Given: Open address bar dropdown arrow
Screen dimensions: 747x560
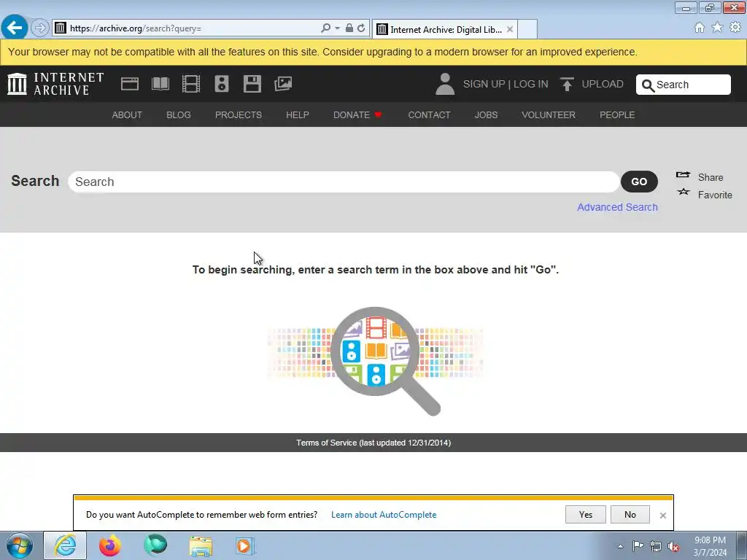Looking at the screenshot, I should [x=337, y=28].
